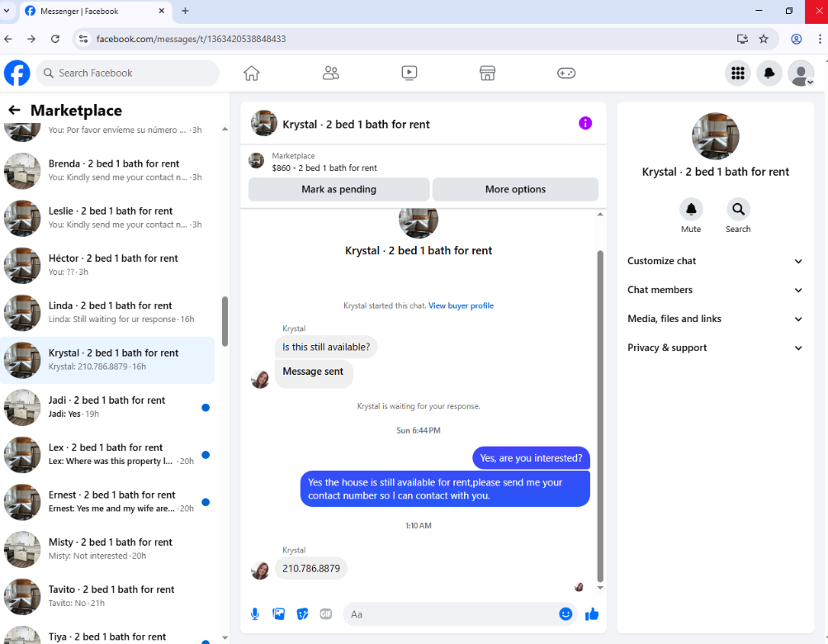The height and width of the screenshot is (644, 828).
Task: Open the Friends icon in top navigation
Action: coord(330,73)
